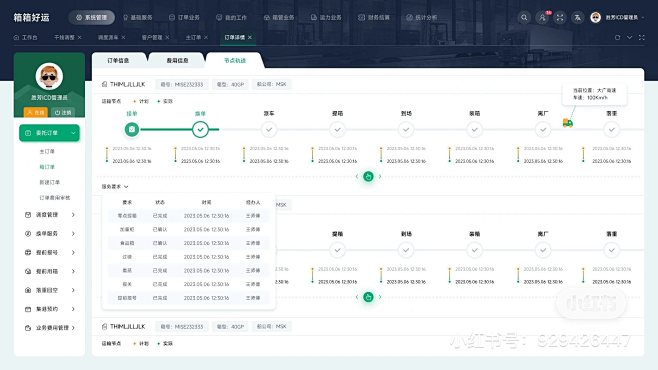Screen dimensions: 658x370
Task: Click the green truck location icon
Action: pos(567,122)
